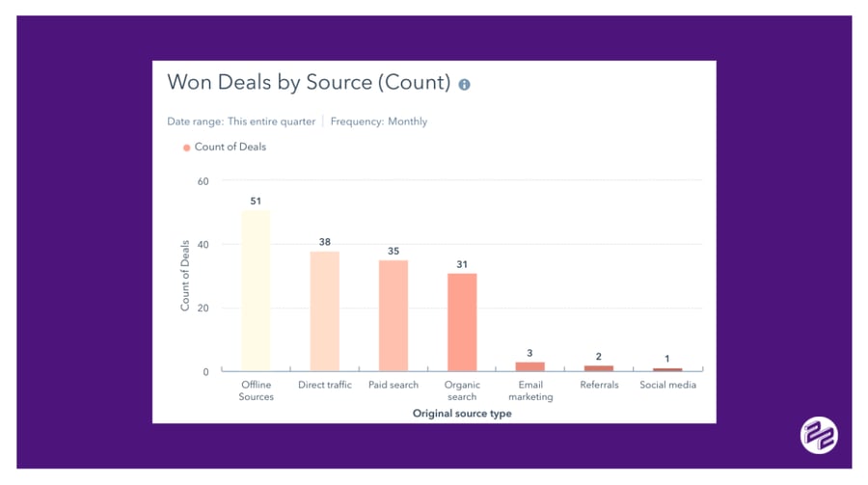
Task: Click the Frequency: Monthly text
Action: 379,121
